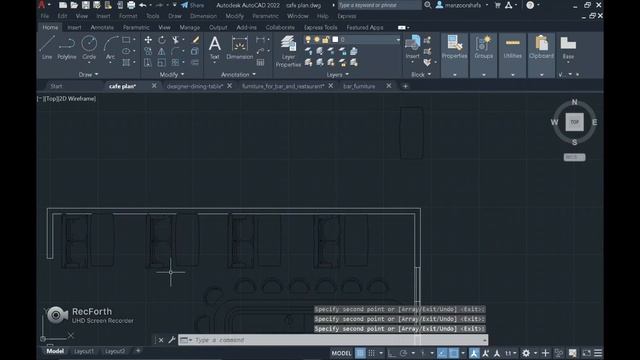Expand the Layers panel dropdown
The image size is (640, 360).
click(x=338, y=75)
